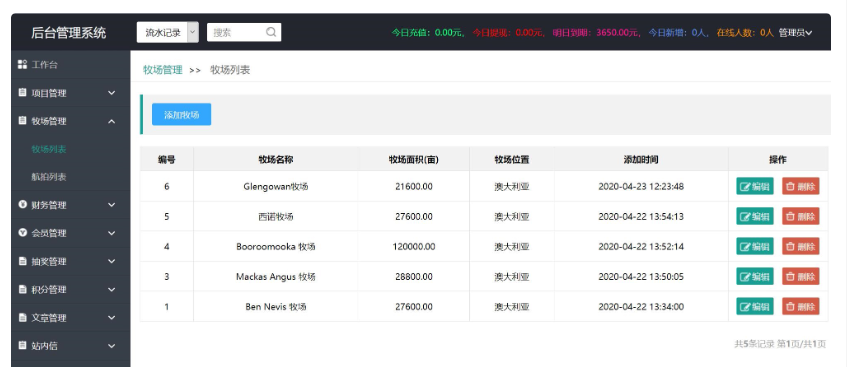This screenshot has height=367, width=847.
Task: Edit the 西诺牧场 row
Action: click(755, 217)
